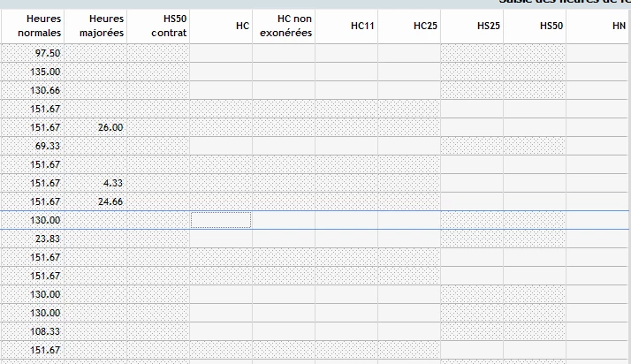Screen dimensions: 631x364
Task: Select the 69.33 hours cell
Action: 33,146
